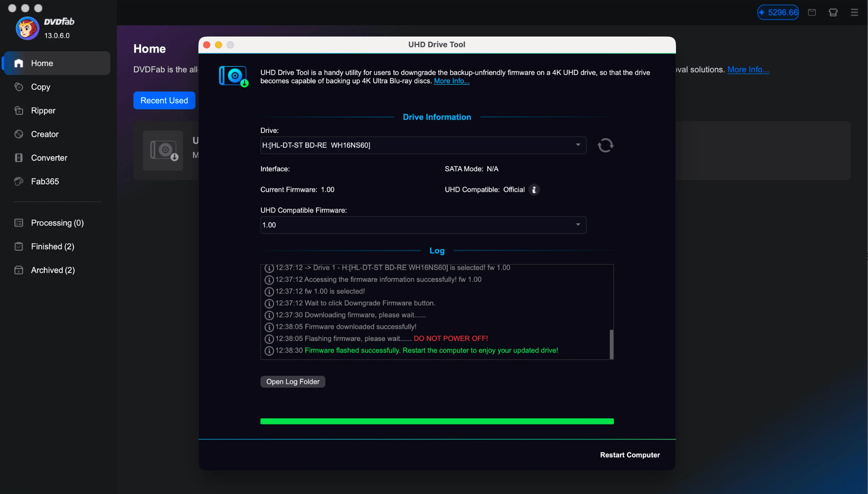Click the Converter film icon
Viewport: 868px width, 494px height.
19,158
